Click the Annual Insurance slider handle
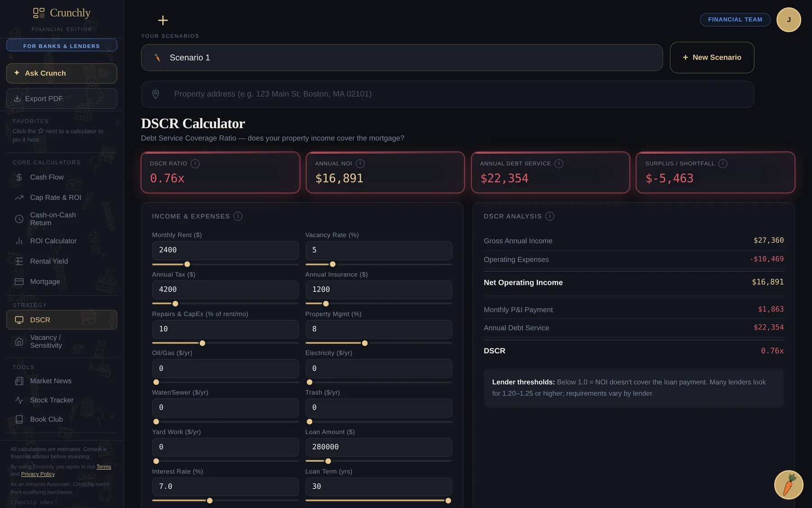The height and width of the screenshot is (508, 812). click(x=326, y=303)
